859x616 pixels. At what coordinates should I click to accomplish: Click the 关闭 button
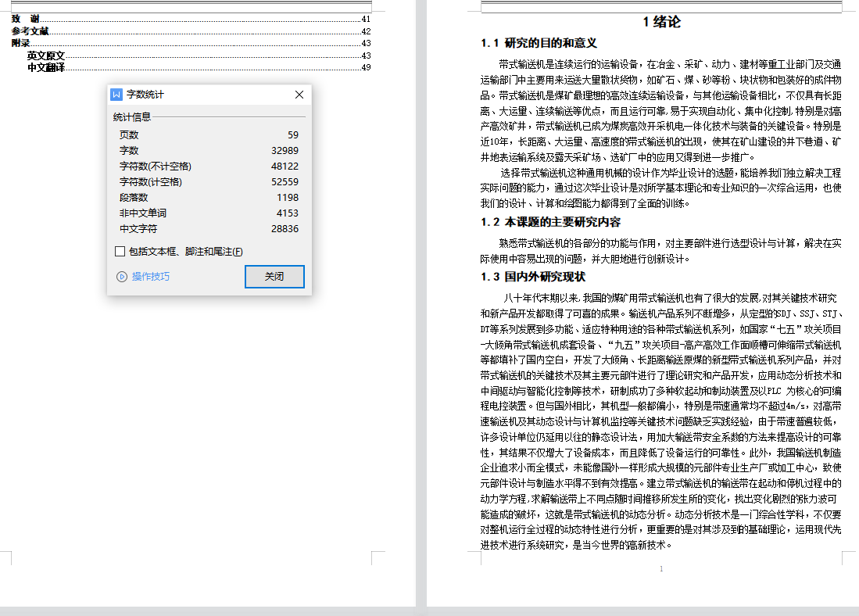pyautogui.click(x=274, y=277)
